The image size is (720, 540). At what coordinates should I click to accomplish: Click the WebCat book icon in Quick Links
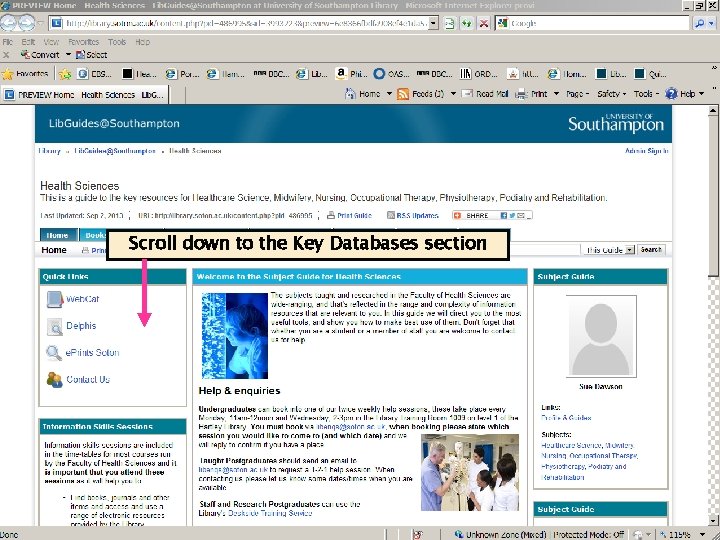click(x=55, y=299)
